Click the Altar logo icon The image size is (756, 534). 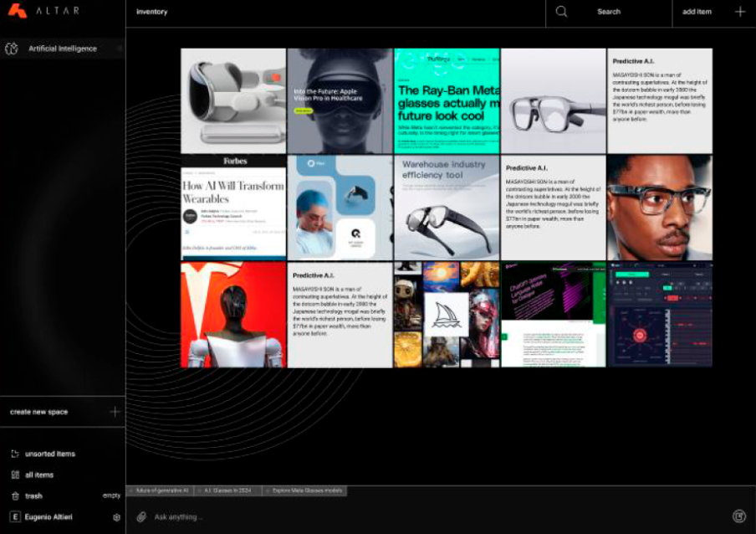click(18, 11)
